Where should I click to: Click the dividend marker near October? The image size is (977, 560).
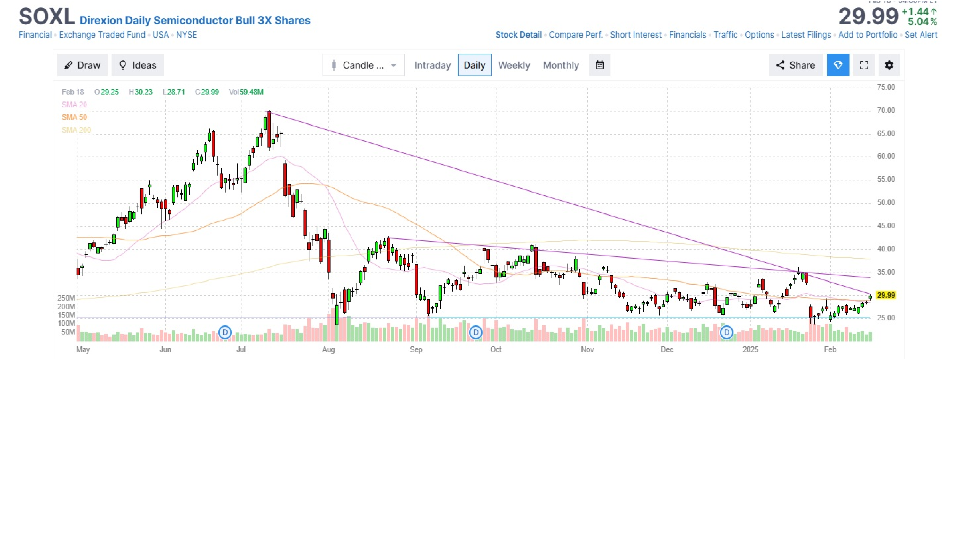tap(476, 332)
